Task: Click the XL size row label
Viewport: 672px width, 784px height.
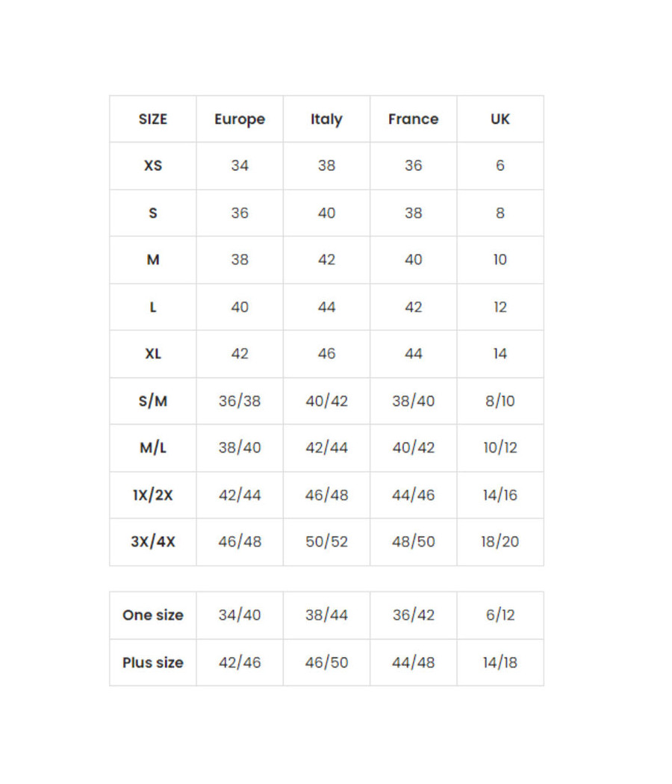Action: [153, 354]
